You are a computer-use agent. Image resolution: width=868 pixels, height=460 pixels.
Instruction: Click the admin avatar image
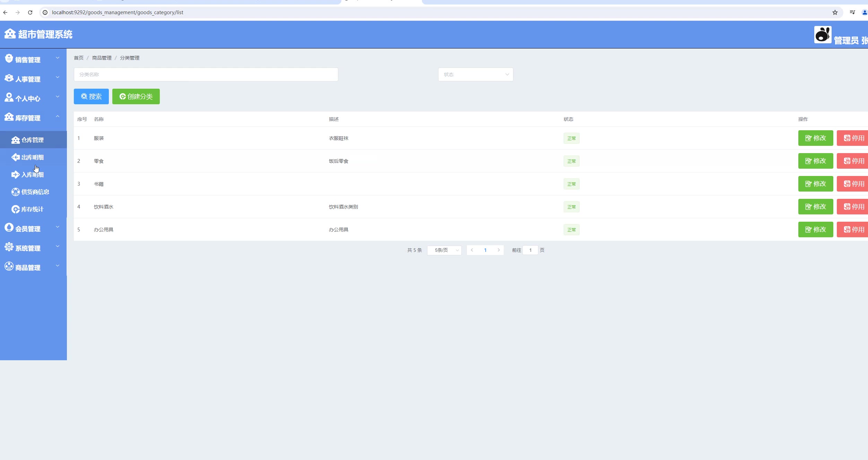point(823,35)
